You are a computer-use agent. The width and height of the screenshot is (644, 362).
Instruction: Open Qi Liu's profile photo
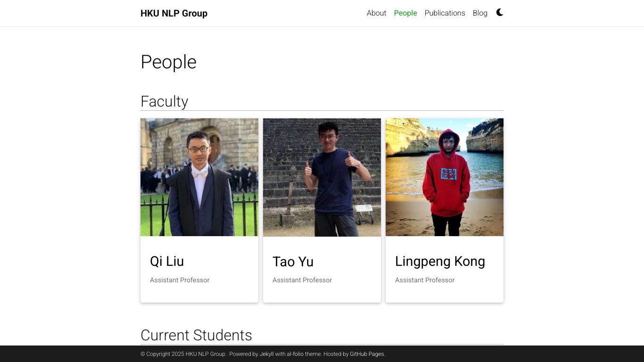click(199, 177)
